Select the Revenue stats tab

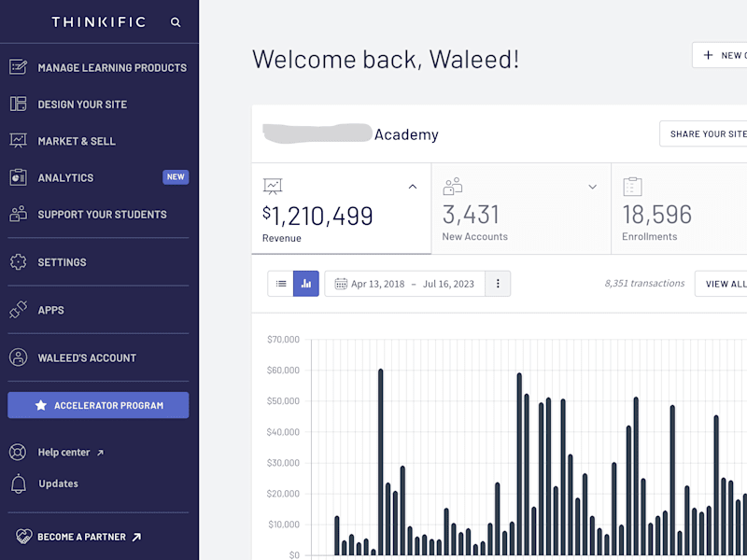(341, 208)
